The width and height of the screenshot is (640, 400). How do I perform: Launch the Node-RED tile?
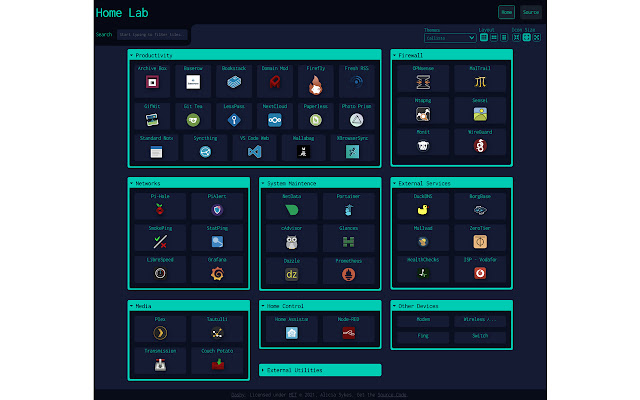(x=349, y=329)
